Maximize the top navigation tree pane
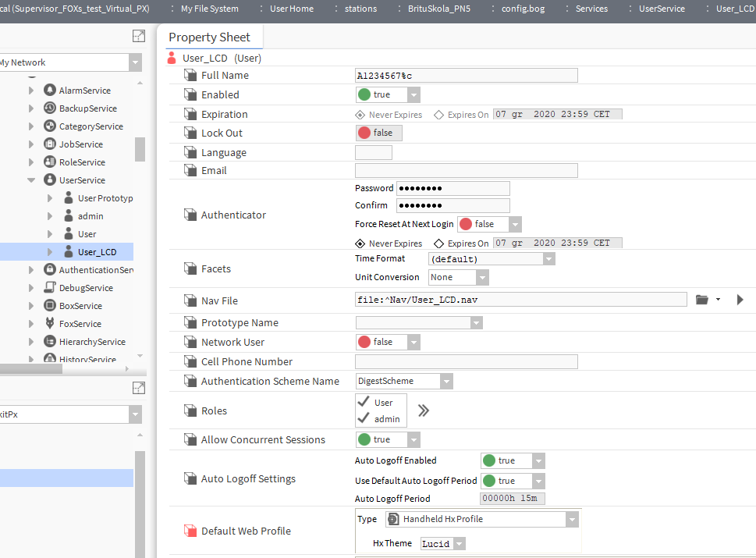The image size is (756, 558). 138,36
